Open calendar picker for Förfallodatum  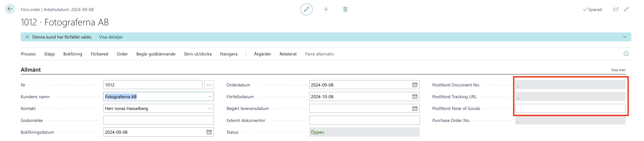click(415, 97)
